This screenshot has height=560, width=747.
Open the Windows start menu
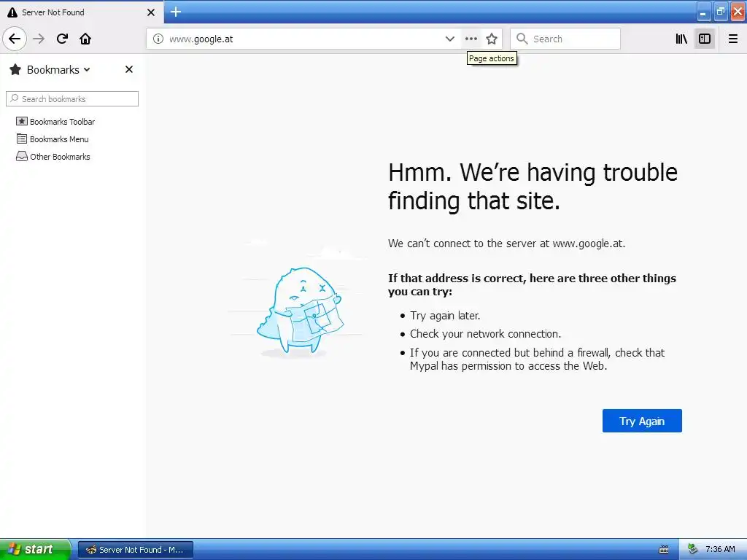click(x=35, y=550)
